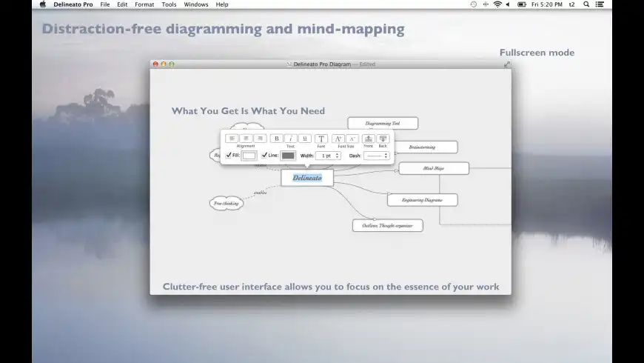644x363 pixels.
Task: Click the Delineato Pro Diagram window title
Action: 323,64
